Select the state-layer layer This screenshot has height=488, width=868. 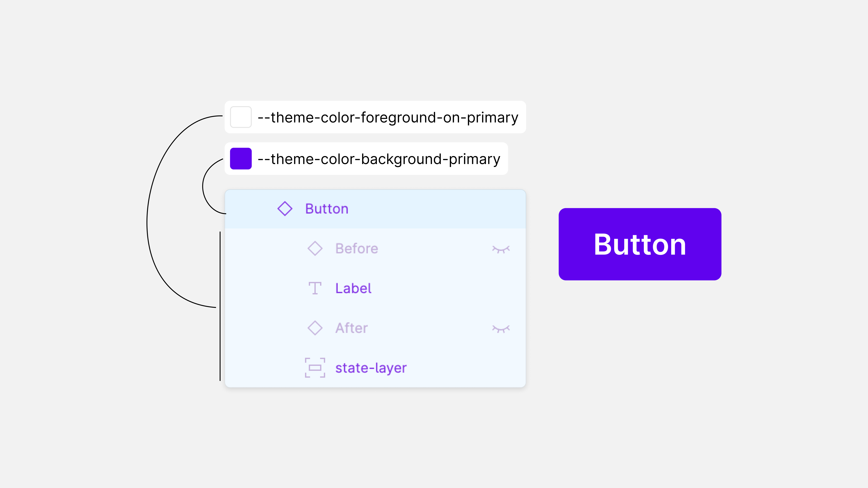pos(371,368)
